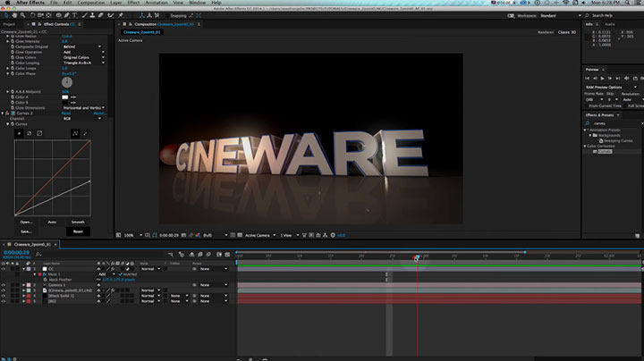The image size is (644, 361).
Task: Toggle Motion Blur enable switch in timeline
Action: (208, 255)
